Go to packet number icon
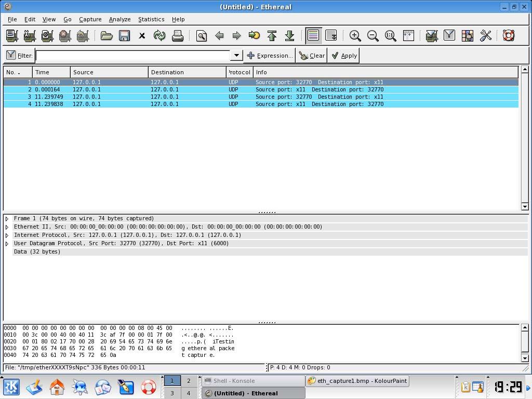This screenshot has width=532, height=399. 254,36
